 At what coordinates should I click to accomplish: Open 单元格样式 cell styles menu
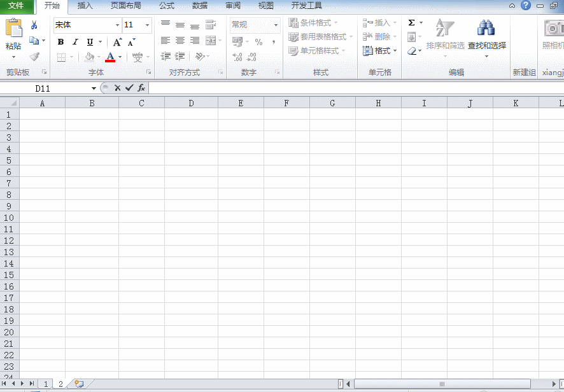click(x=317, y=51)
